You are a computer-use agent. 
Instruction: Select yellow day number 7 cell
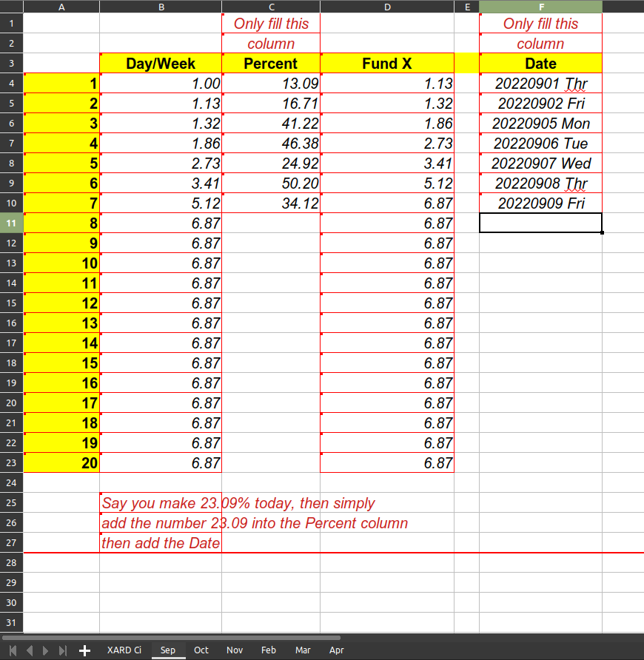point(61,203)
